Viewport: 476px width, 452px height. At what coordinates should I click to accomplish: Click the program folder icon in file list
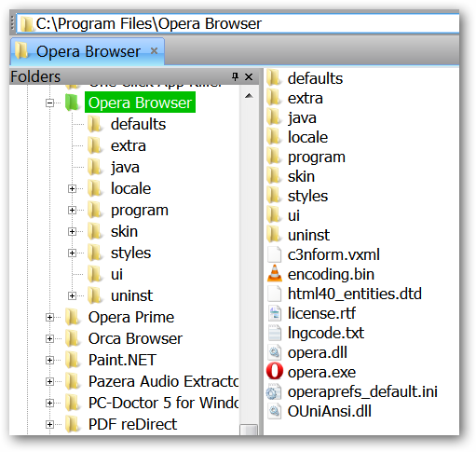point(274,157)
